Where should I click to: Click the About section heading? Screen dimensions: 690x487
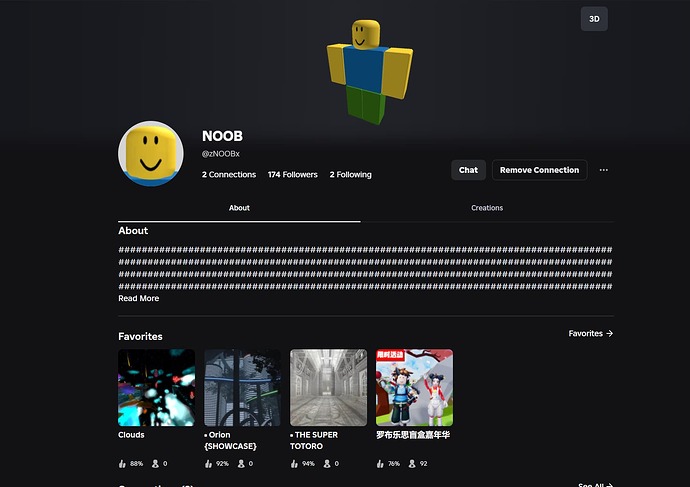tap(133, 231)
